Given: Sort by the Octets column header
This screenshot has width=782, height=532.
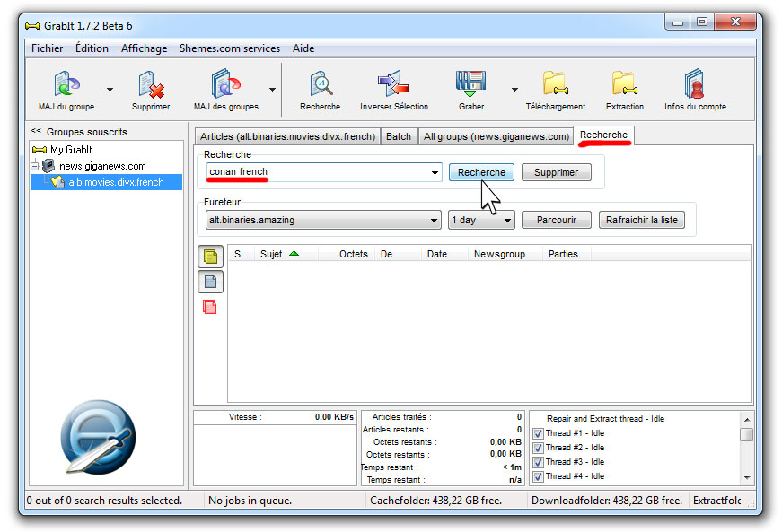Looking at the screenshot, I should click(x=347, y=254).
